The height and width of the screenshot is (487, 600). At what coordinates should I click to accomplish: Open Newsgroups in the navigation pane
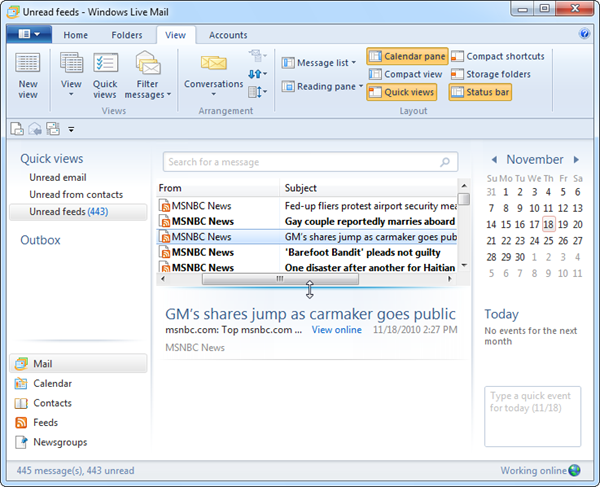pyautogui.click(x=59, y=442)
